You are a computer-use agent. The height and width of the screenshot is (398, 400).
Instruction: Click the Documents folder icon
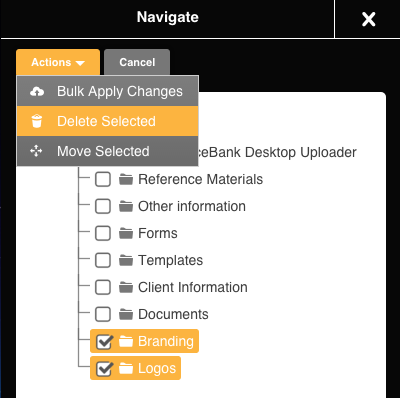[x=126, y=314]
